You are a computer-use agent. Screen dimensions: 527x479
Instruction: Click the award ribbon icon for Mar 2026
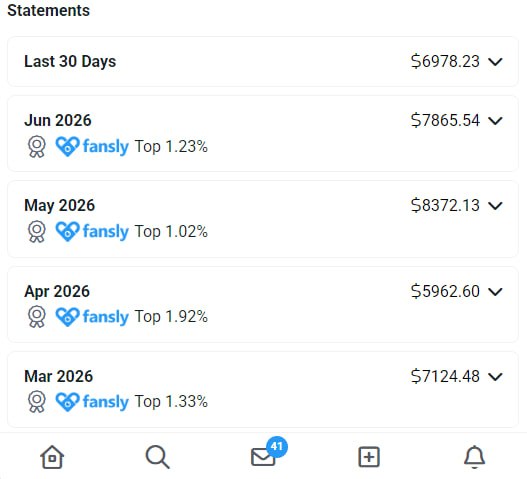pyautogui.click(x=37, y=401)
